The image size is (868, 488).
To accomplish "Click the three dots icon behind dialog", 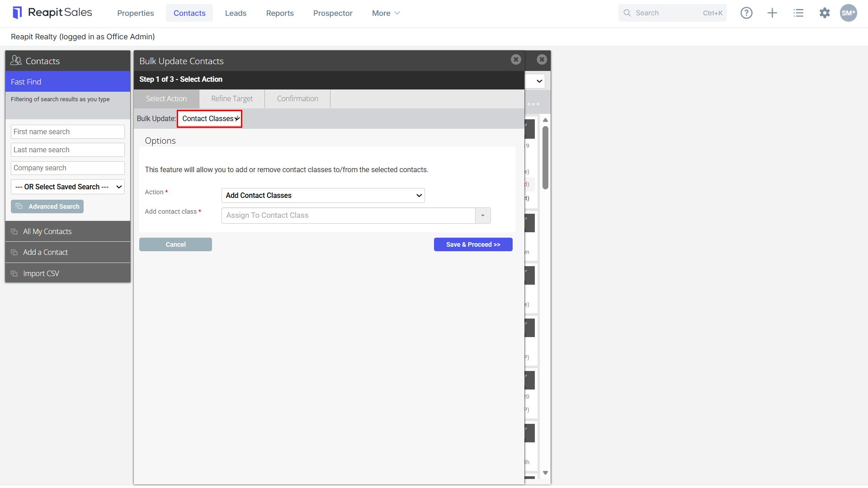I will pos(533,104).
